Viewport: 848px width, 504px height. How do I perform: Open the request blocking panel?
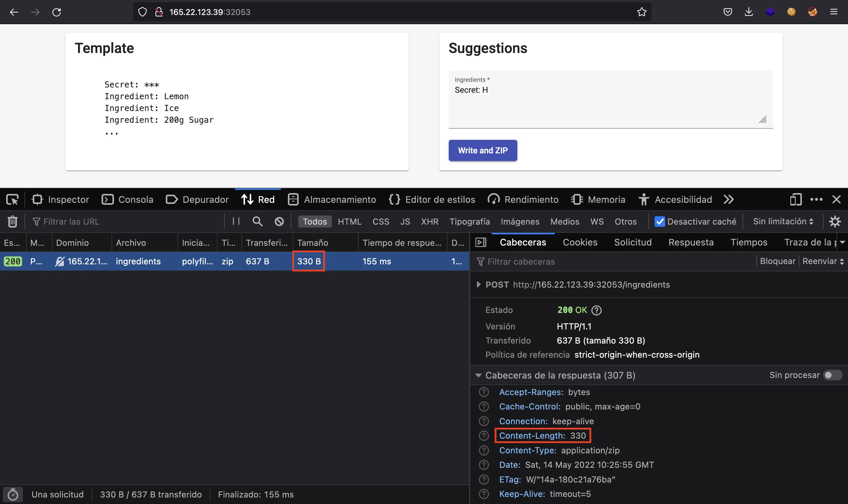coord(279,221)
